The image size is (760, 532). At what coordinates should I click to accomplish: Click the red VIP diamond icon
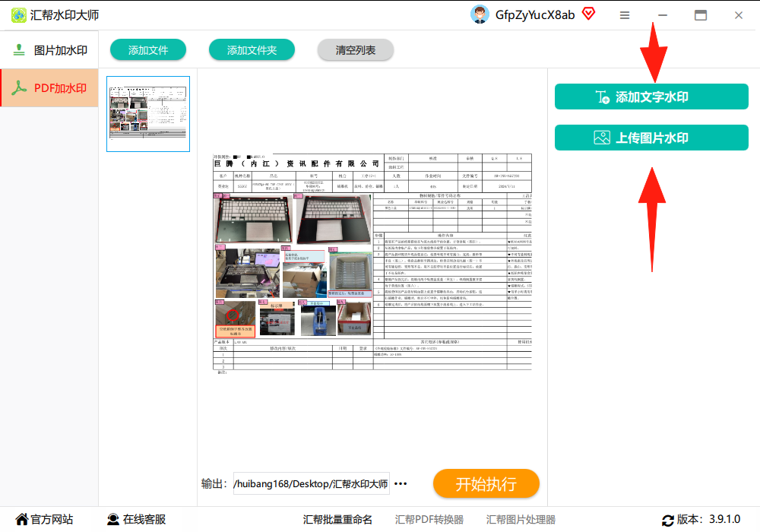[x=588, y=14]
